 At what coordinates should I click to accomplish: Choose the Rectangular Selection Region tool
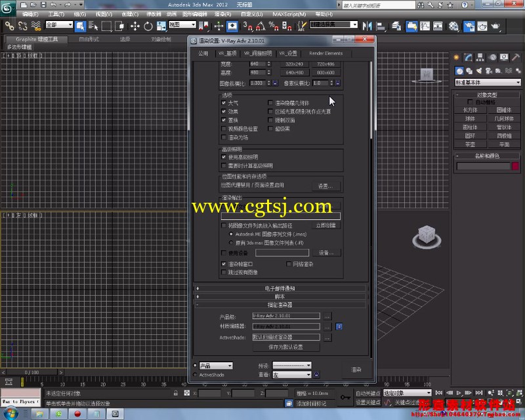[x=106, y=26]
